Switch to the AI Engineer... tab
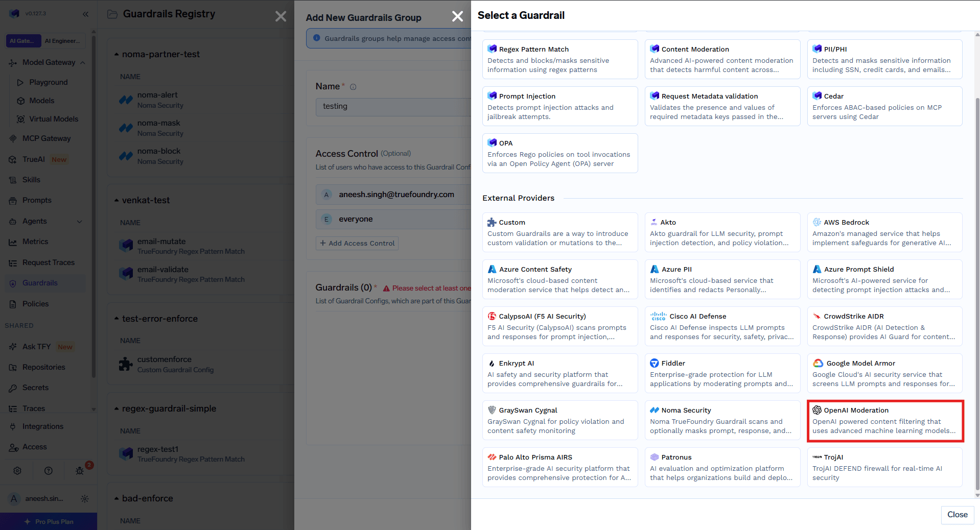The image size is (980, 530). tap(62, 41)
